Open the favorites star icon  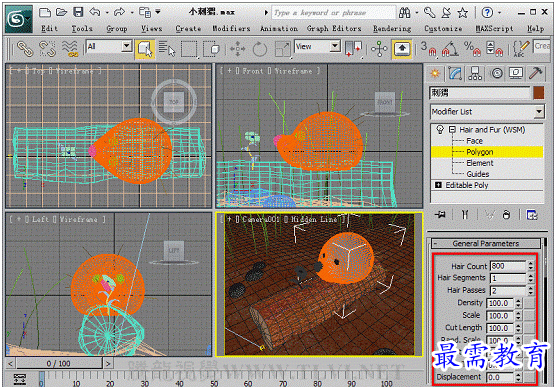[x=462, y=13]
